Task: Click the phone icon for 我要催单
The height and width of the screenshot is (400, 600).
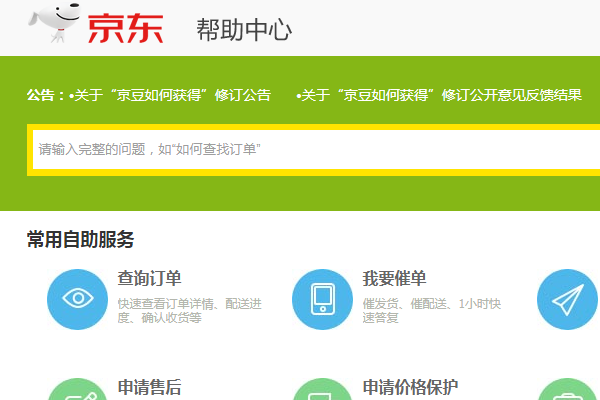Action: (x=323, y=299)
